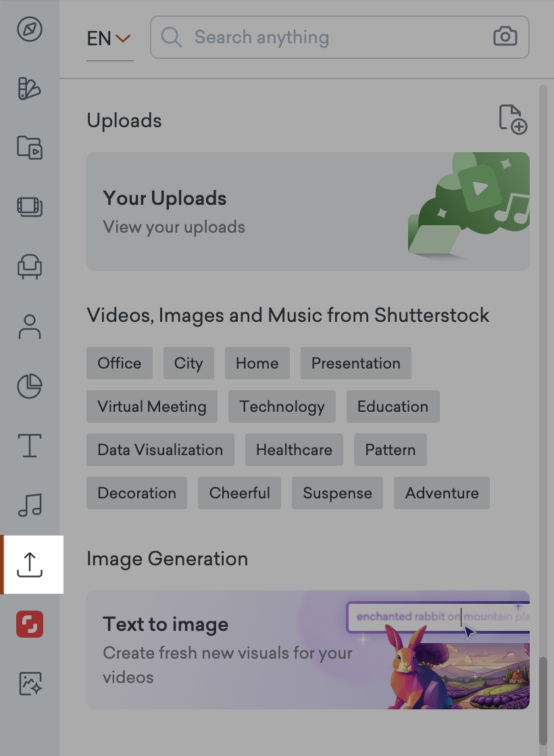Image resolution: width=554 pixels, height=756 pixels.
Task: Select the Avatars person icon
Action: click(29, 327)
